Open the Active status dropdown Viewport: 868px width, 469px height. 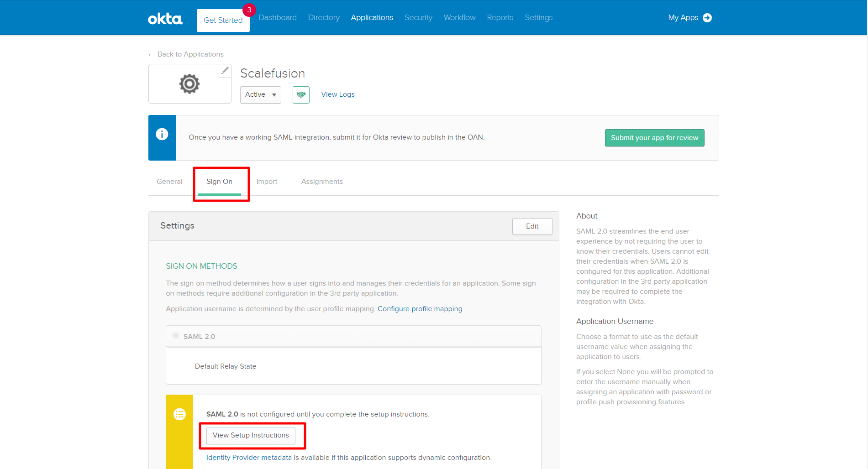261,95
